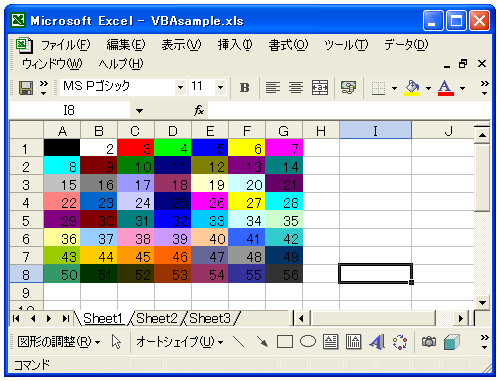Select the Rectangle drawing tool
Viewport: 500px width, 381px height.
(x=285, y=342)
